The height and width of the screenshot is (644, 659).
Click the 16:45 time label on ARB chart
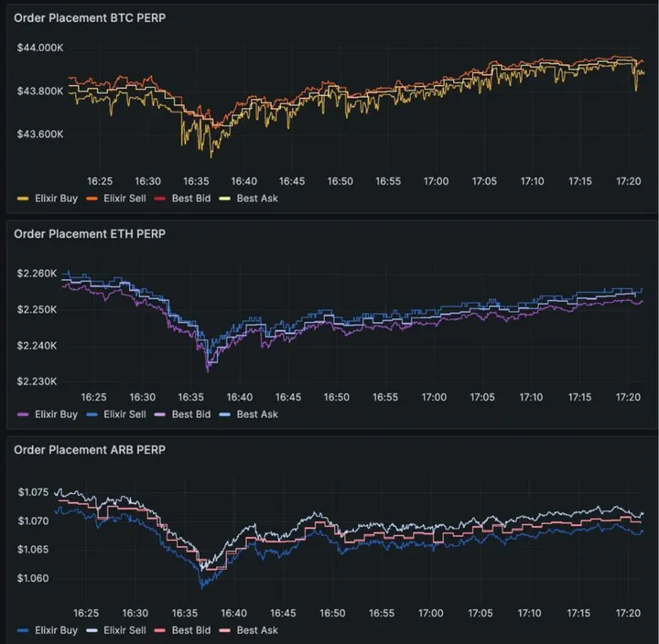click(283, 613)
